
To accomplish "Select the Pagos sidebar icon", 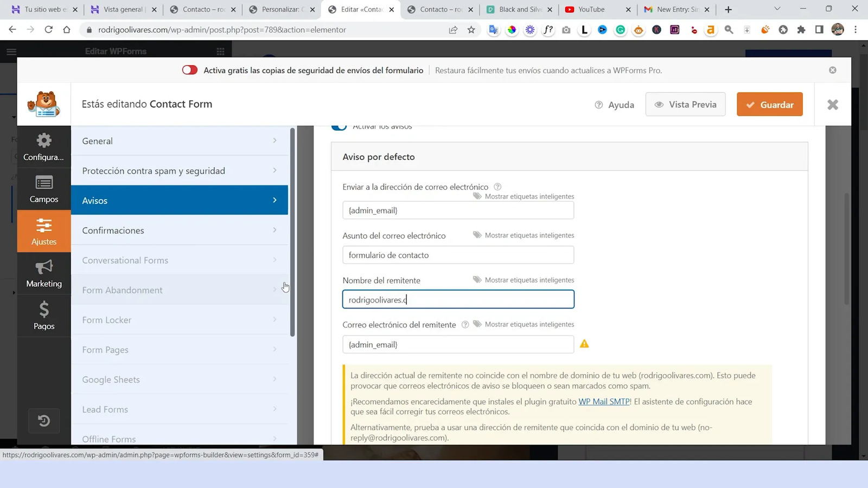I will pyautogui.click(x=43, y=316).
